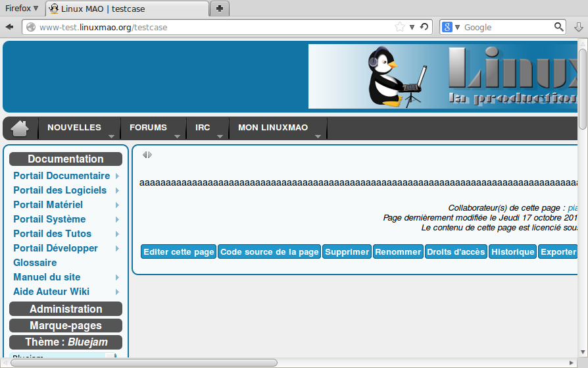The width and height of the screenshot is (588, 368).
Task: Go back with the browser back arrow
Action: pos(10,27)
